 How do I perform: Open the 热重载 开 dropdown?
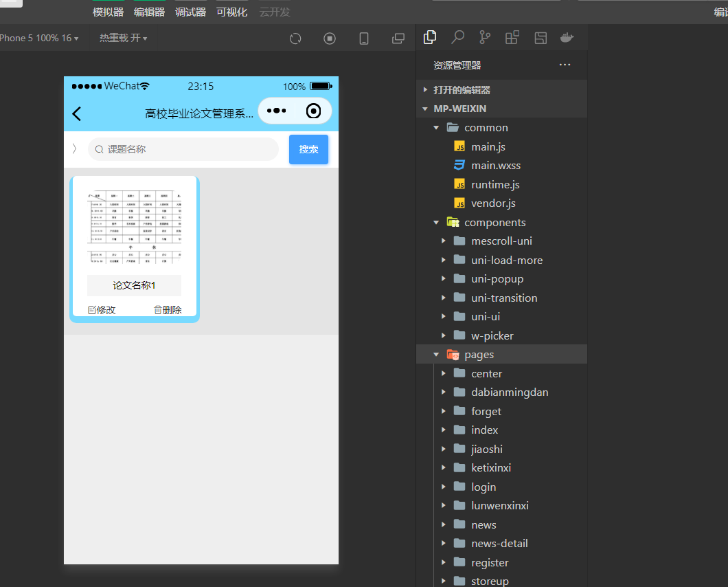click(x=123, y=38)
